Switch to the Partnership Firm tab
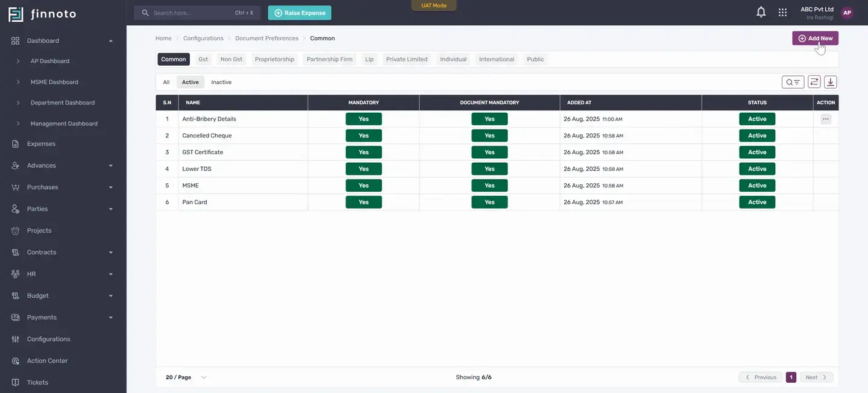Viewport: 868px width, 393px height. click(330, 59)
